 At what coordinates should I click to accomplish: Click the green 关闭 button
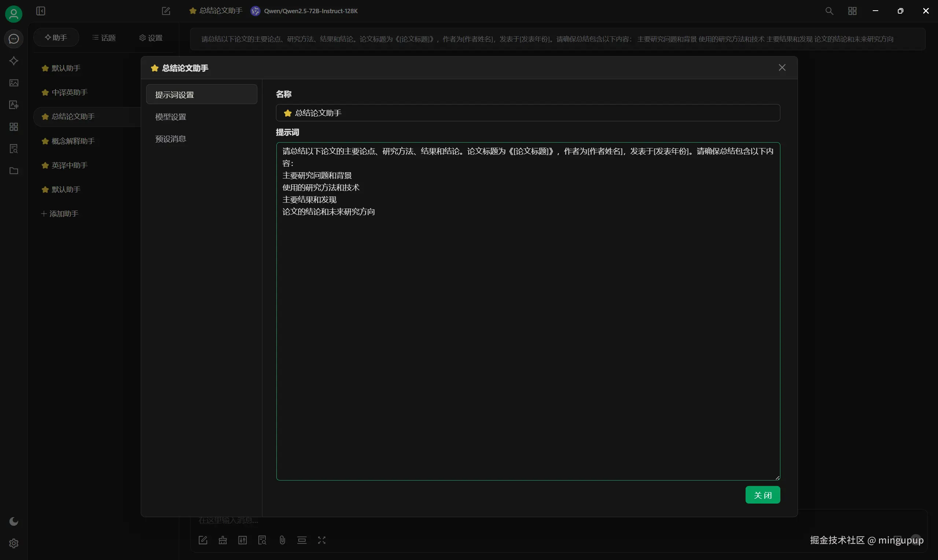click(762, 495)
